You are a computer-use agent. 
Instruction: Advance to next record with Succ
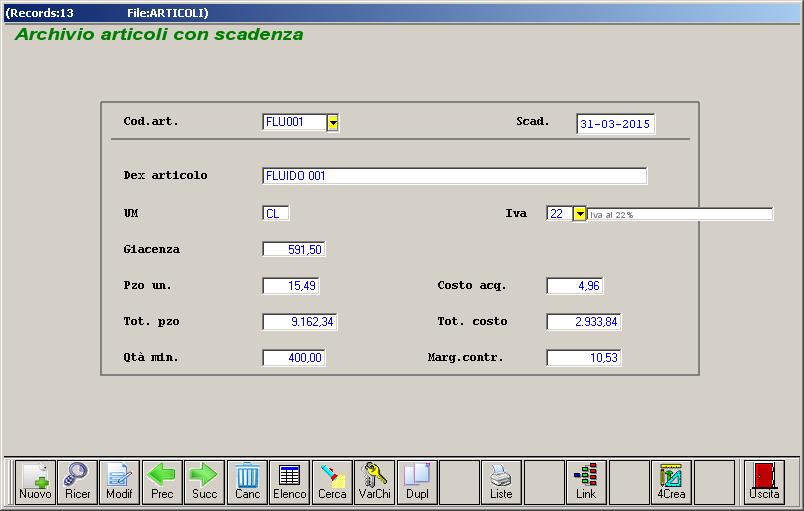coord(204,482)
